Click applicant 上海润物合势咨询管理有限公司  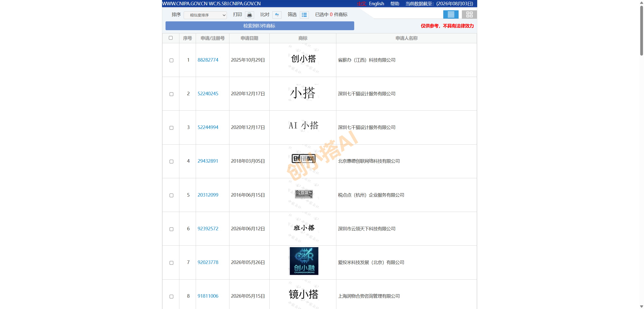(369, 296)
